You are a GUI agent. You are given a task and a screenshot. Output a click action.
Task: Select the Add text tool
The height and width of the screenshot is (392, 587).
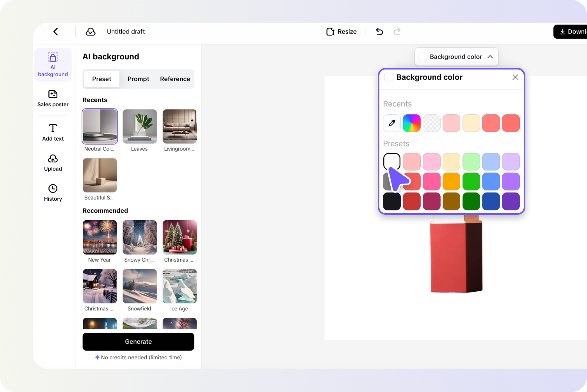(53, 132)
